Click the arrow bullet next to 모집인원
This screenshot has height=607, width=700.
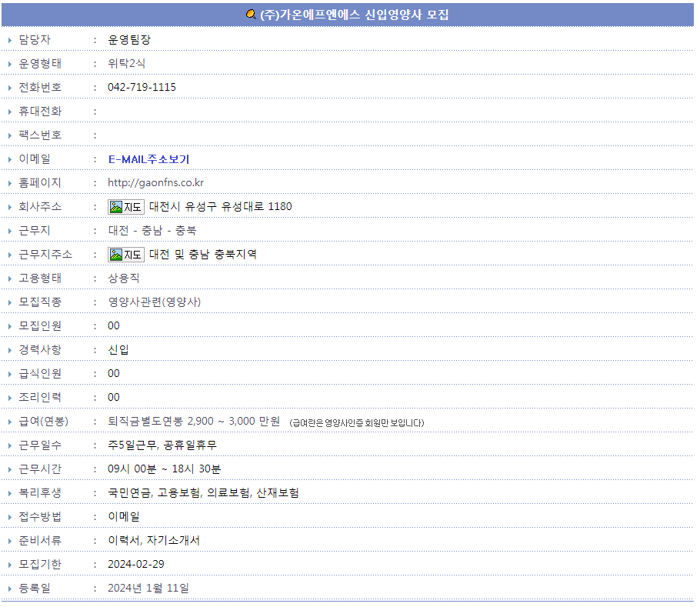[9, 327]
